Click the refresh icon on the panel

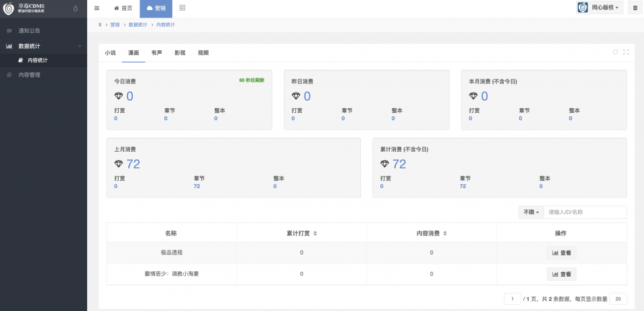(615, 52)
